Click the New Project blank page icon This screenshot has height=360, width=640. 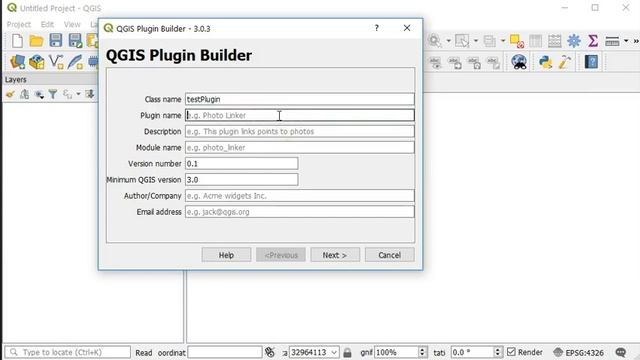(17, 41)
